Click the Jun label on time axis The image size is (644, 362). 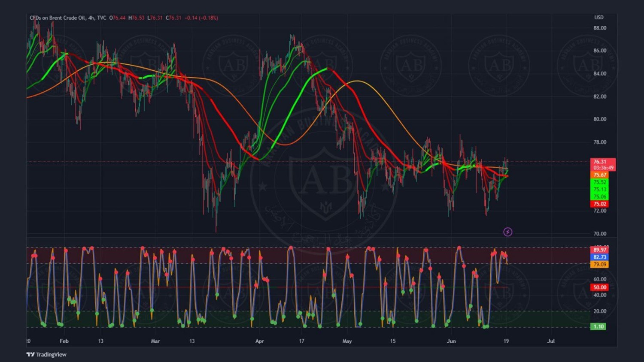[x=451, y=341]
